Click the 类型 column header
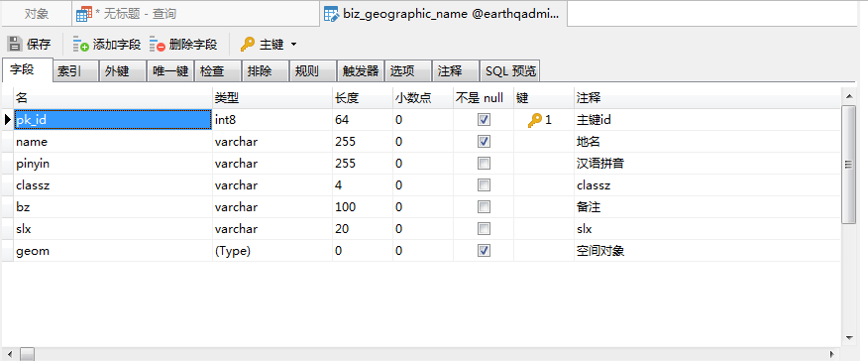Screen dimensions: 868x361 tap(272, 98)
